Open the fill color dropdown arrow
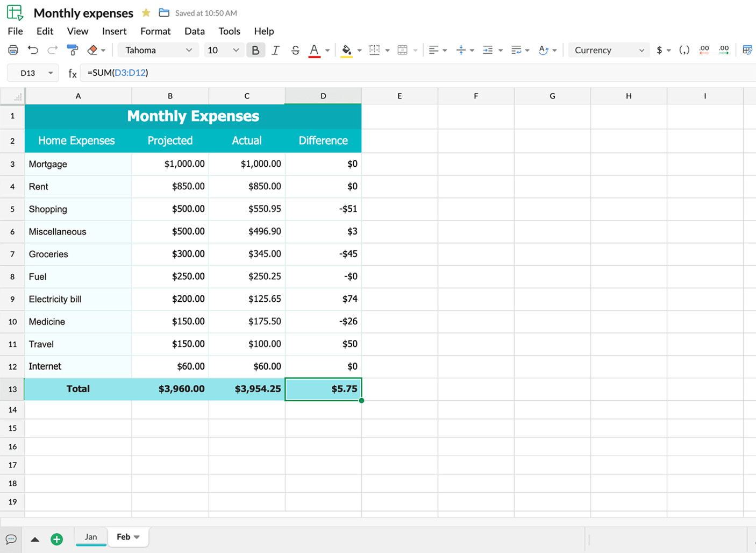The image size is (756, 553). coord(359,49)
